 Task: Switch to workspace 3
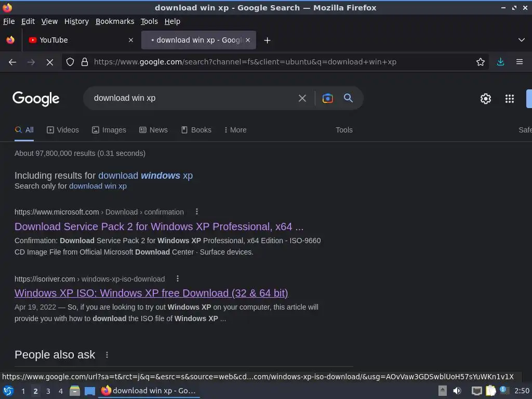pos(48,391)
